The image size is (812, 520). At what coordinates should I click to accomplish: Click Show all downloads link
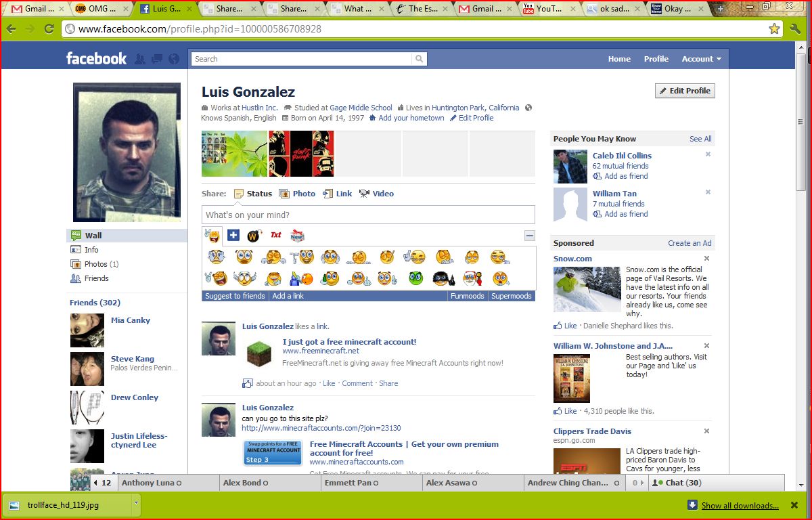[x=740, y=505]
